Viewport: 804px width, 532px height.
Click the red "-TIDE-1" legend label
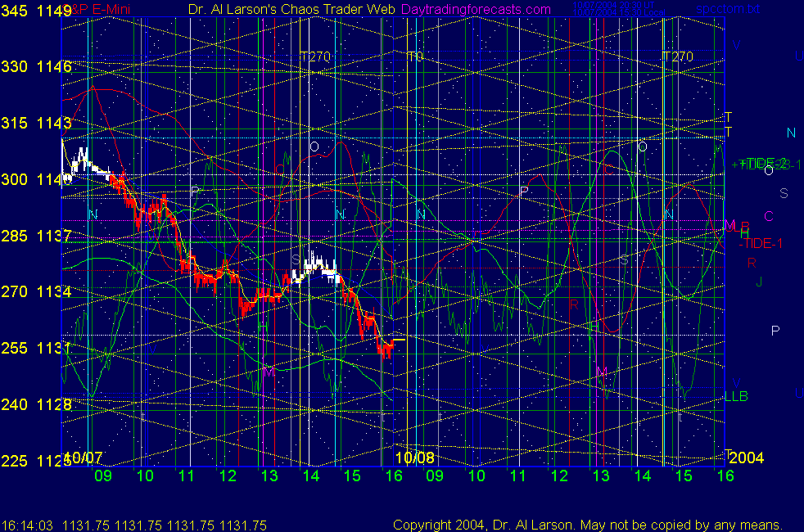[761, 243]
